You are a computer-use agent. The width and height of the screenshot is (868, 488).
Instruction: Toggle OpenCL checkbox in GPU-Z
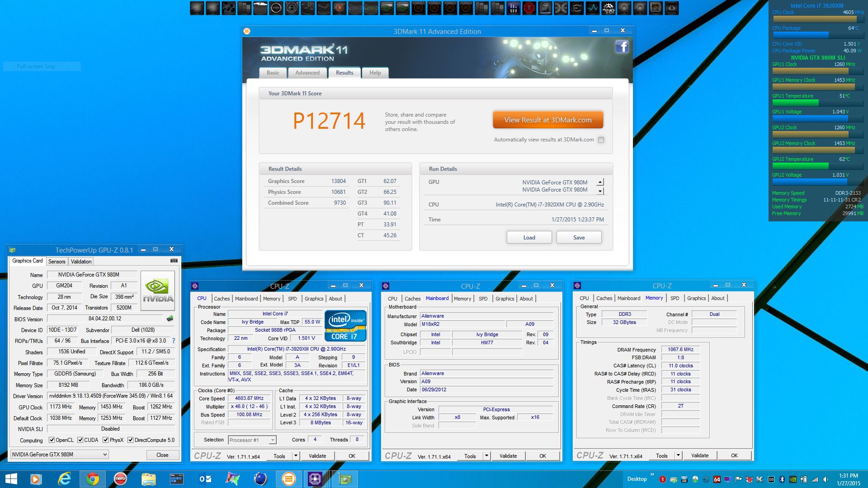tap(52, 440)
